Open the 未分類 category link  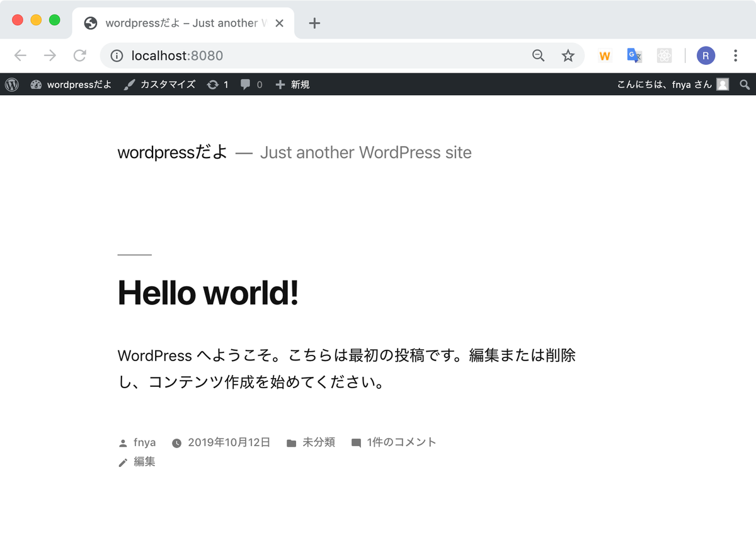pyautogui.click(x=319, y=442)
